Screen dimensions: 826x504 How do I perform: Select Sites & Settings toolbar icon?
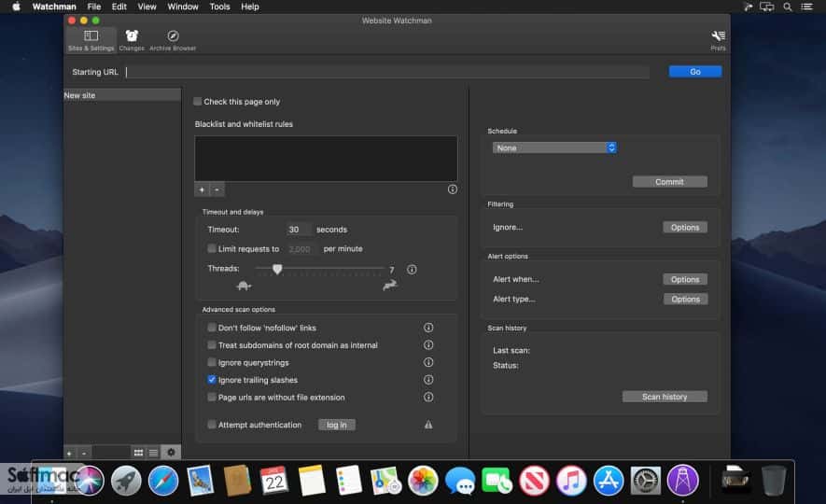click(91, 40)
